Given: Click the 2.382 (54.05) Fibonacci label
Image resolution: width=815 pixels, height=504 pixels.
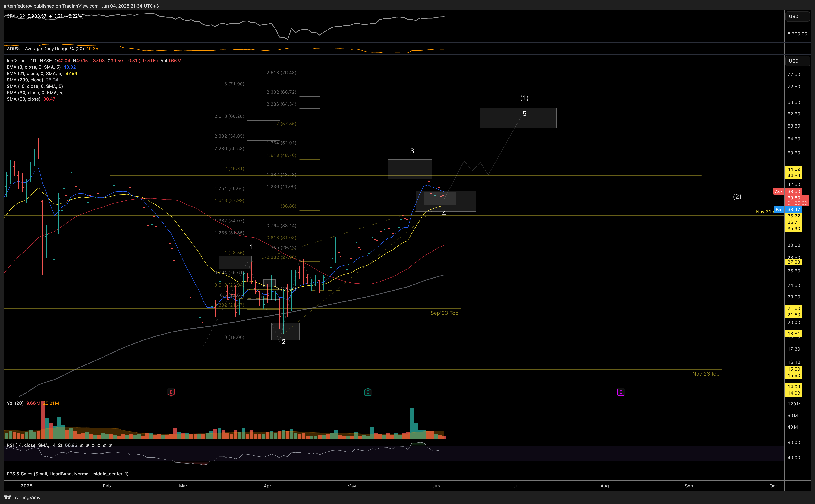Looking at the screenshot, I should click(229, 136).
